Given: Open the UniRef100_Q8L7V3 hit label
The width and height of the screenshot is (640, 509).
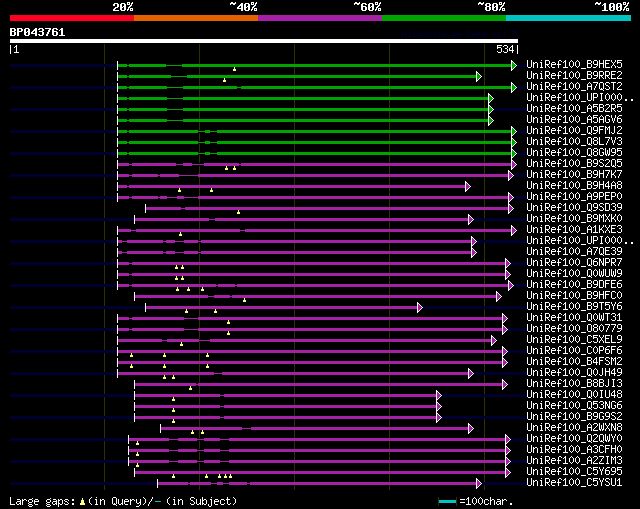Looking at the screenshot, I should pyautogui.click(x=574, y=142).
